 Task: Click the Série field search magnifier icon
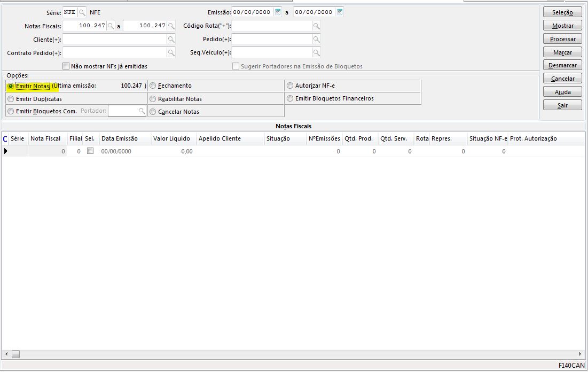[82, 12]
